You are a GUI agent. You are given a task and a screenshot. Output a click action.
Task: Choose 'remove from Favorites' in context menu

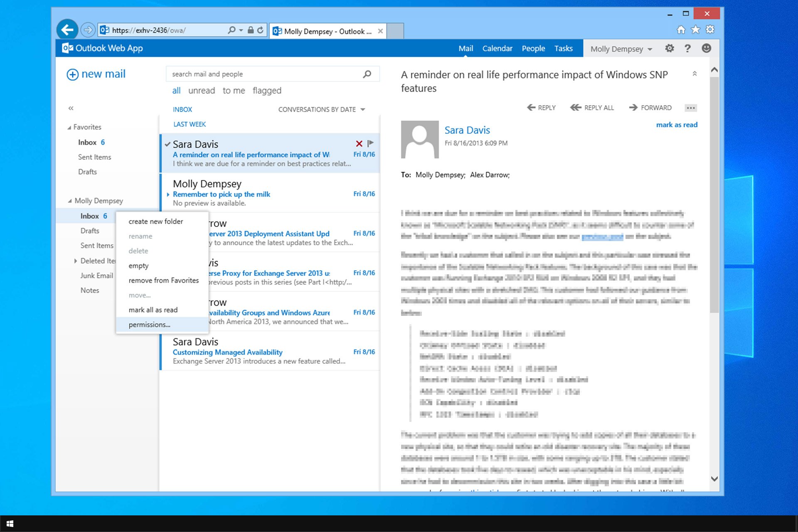click(162, 281)
